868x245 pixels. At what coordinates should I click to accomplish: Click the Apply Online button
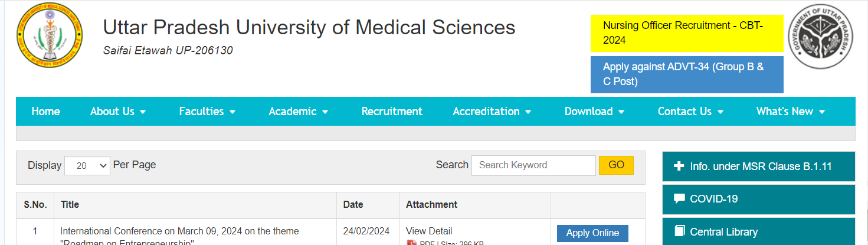[x=592, y=233]
